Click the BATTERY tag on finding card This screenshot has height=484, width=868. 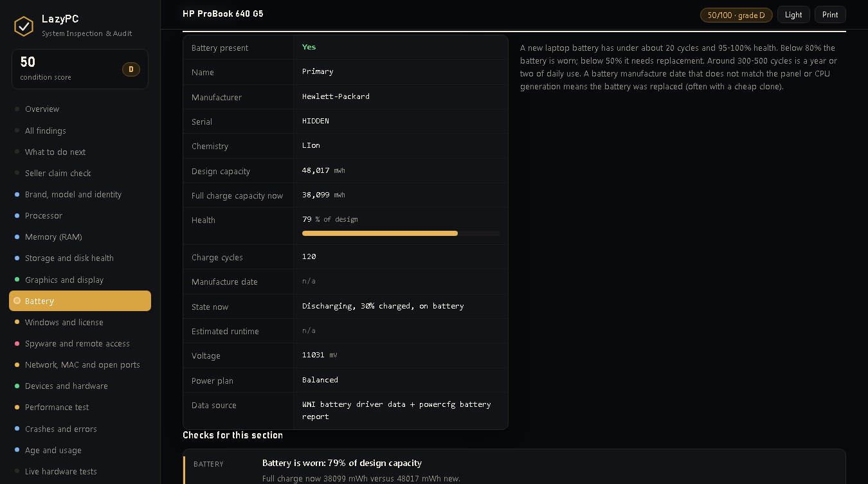click(x=208, y=464)
